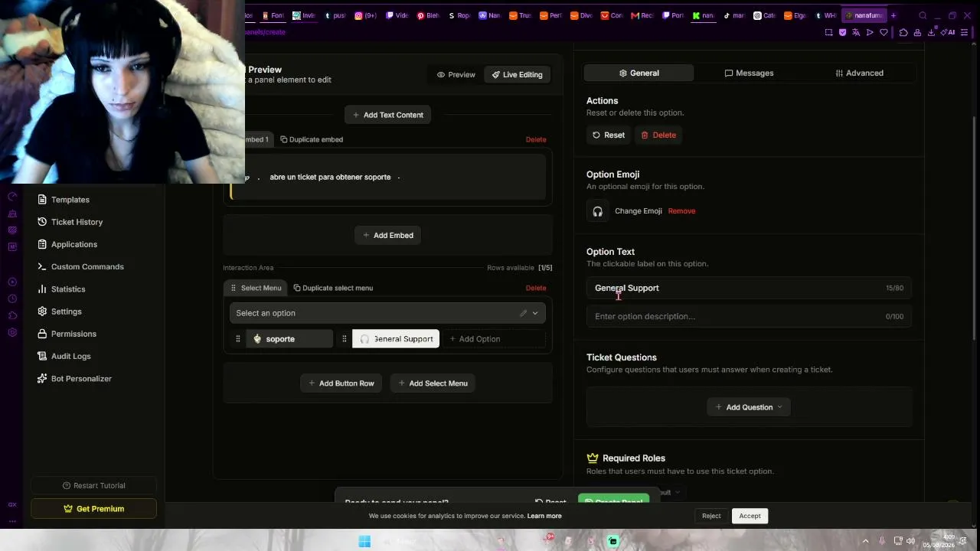Remove the option emoji
Viewport: 980px width, 551px height.
point(681,211)
